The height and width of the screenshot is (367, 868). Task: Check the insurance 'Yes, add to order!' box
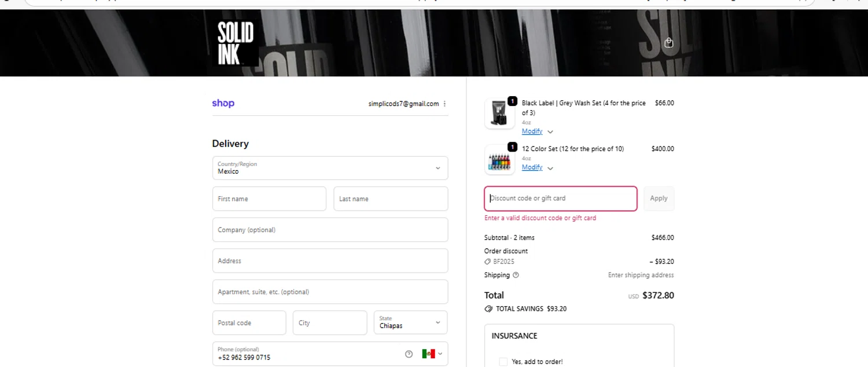tap(503, 362)
